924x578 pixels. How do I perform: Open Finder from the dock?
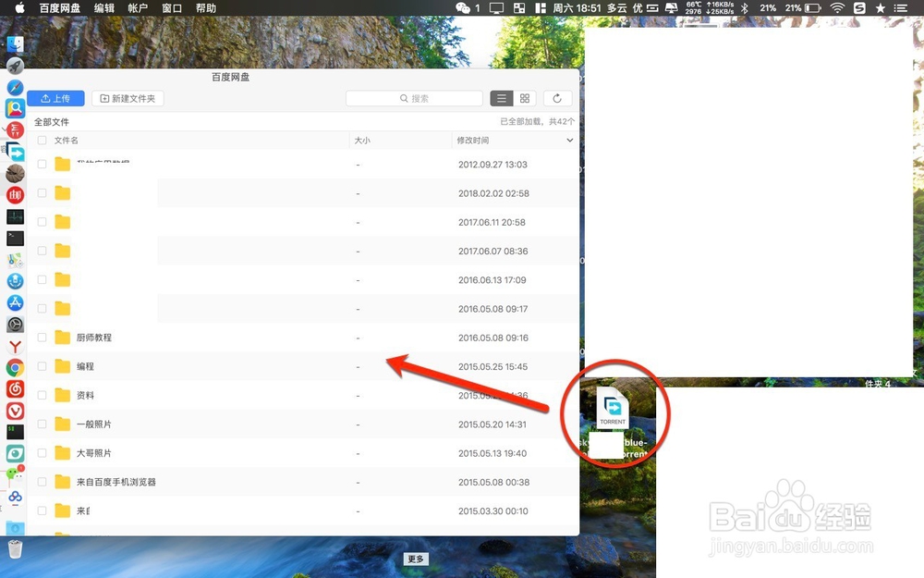coord(16,44)
